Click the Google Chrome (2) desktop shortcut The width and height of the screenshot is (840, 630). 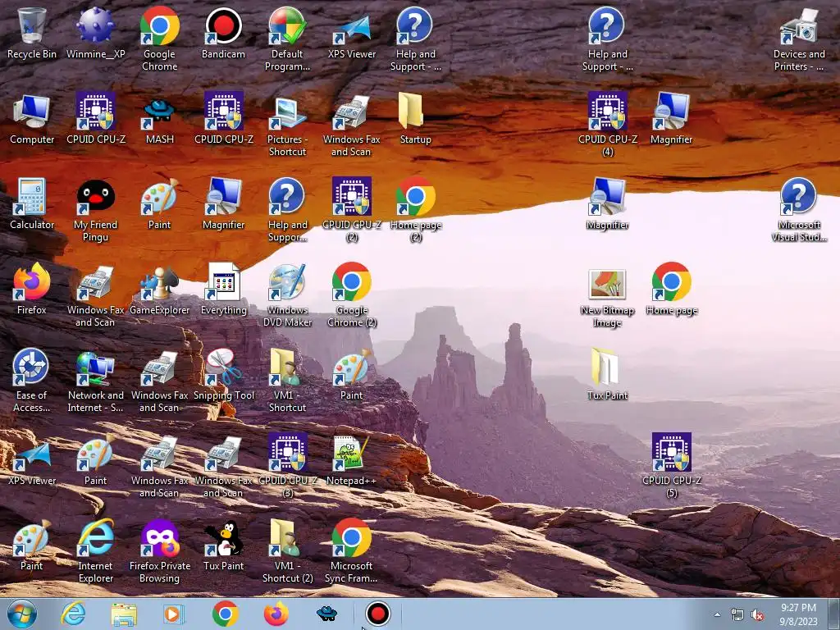(351, 295)
